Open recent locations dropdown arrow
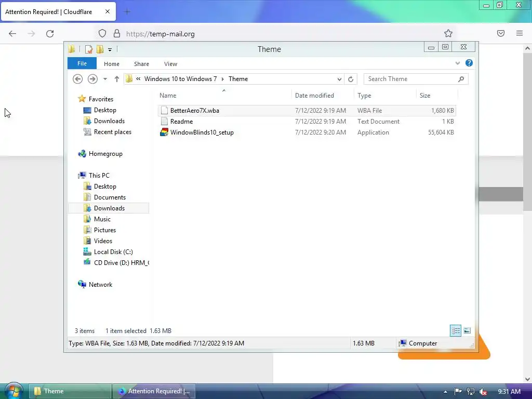Screen dimensions: 532x399 pyautogui.click(x=105, y=79)
